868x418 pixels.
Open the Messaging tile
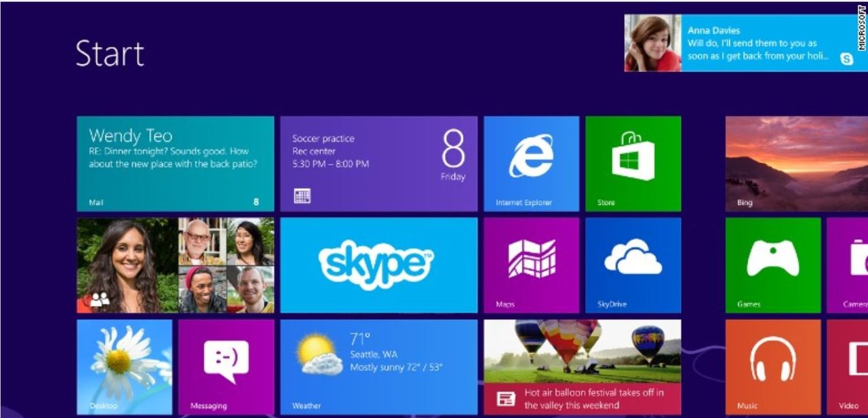226,366
